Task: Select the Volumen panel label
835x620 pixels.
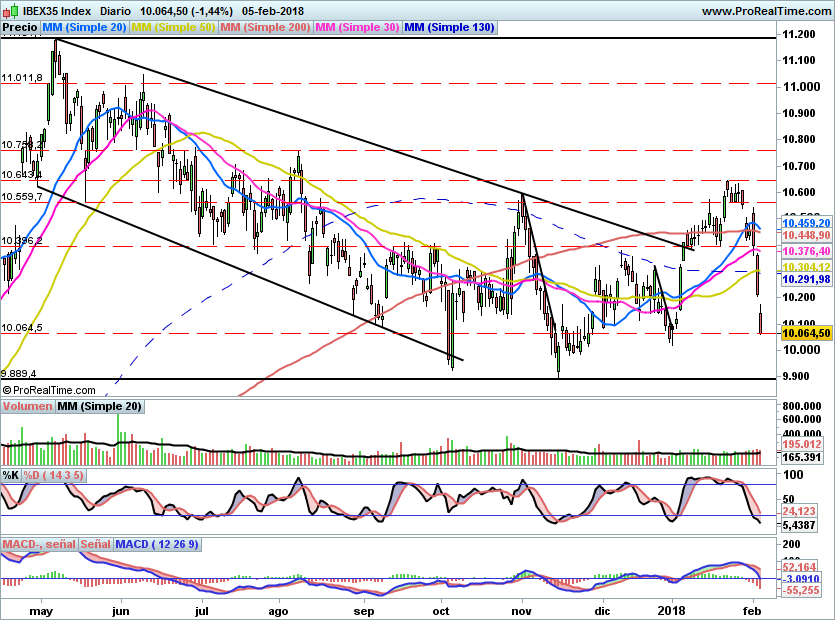Action: tap(27, 406)
